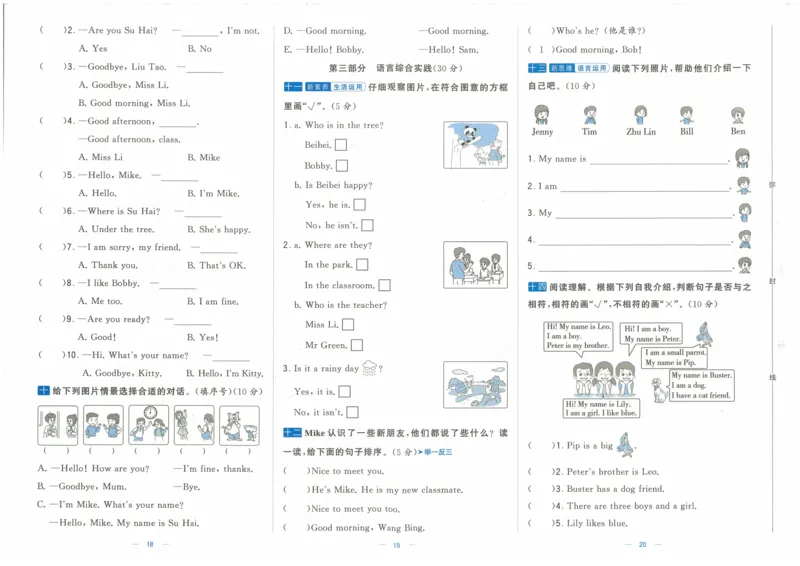800x566 pixels.
Task: Select "B. Hello, I'm Kitty."
Action: pyautogui.click(x=225, y=374)
